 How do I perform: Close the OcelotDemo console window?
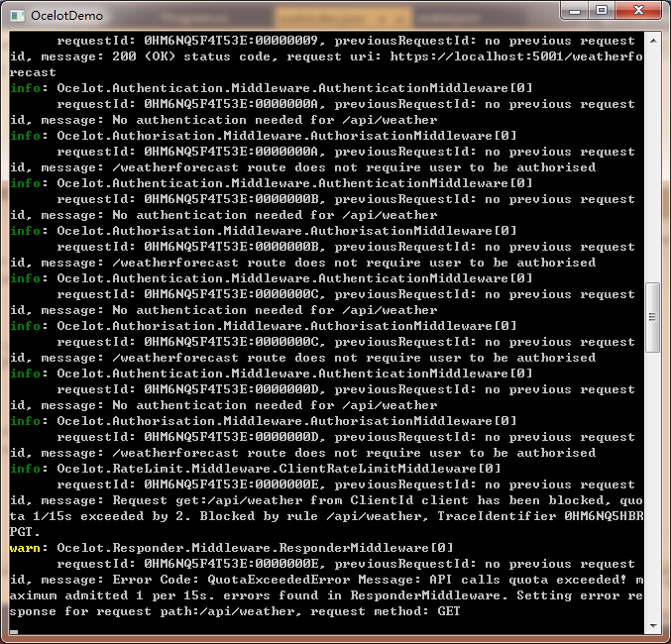coord(638,11)
